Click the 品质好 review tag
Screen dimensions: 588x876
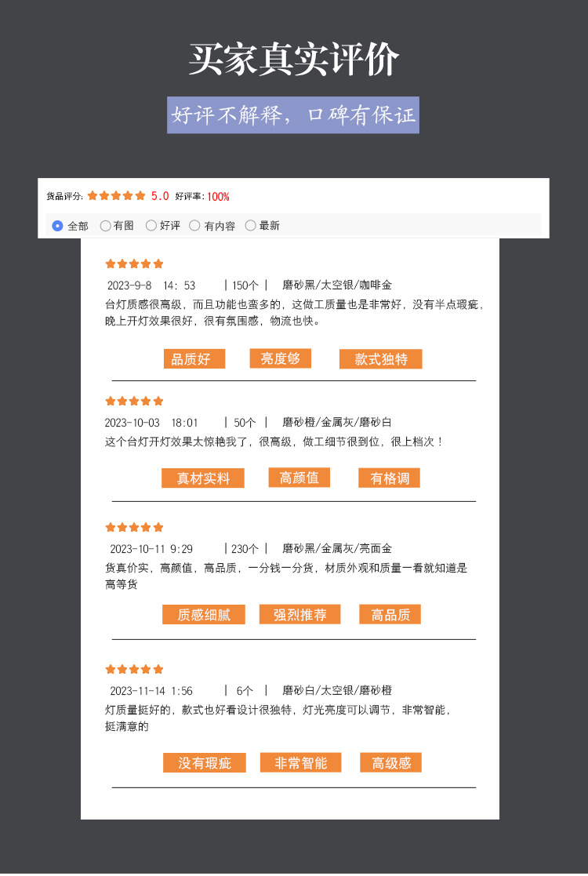[x=194, y=358]
